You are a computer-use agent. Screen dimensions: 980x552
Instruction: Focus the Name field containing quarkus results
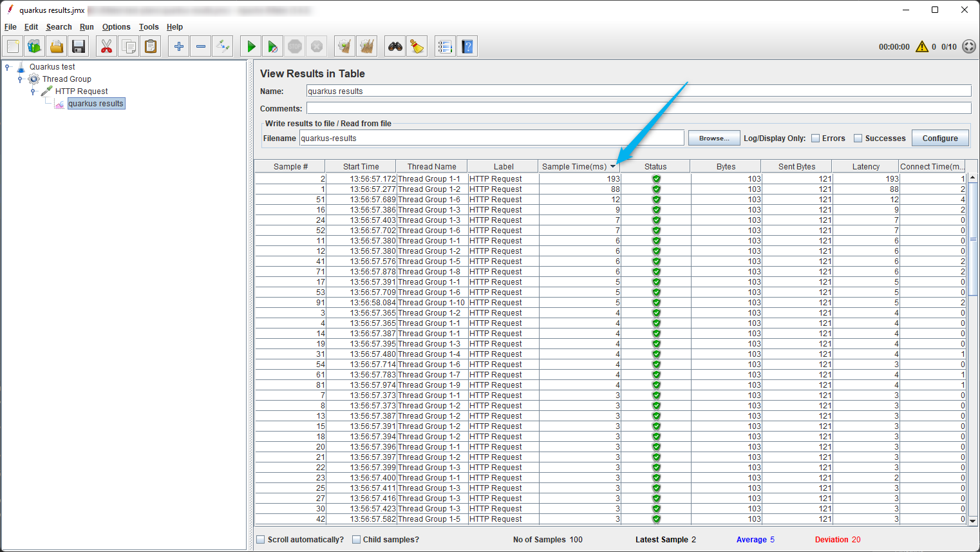639,91
